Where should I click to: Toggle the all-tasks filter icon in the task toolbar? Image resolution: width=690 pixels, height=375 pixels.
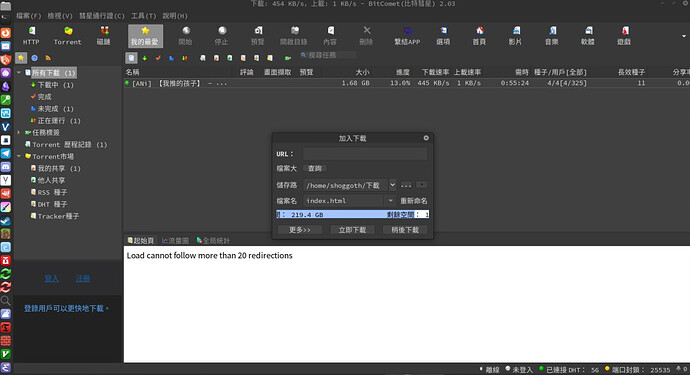point(131,58)
